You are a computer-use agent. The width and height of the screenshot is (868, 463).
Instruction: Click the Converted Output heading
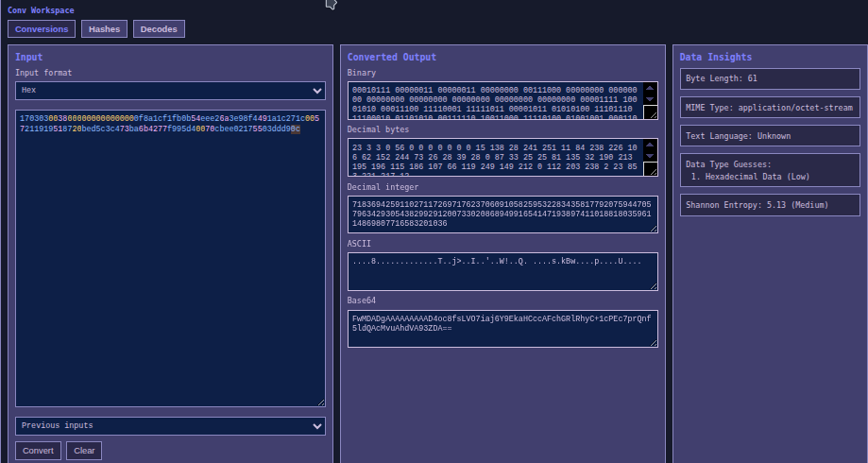pyautogui.click(x=391, y=57)
